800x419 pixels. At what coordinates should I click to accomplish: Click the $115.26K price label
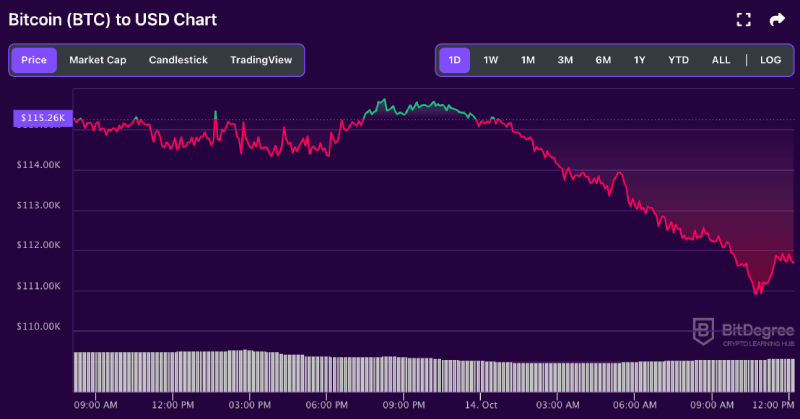(x=42, y=118)
